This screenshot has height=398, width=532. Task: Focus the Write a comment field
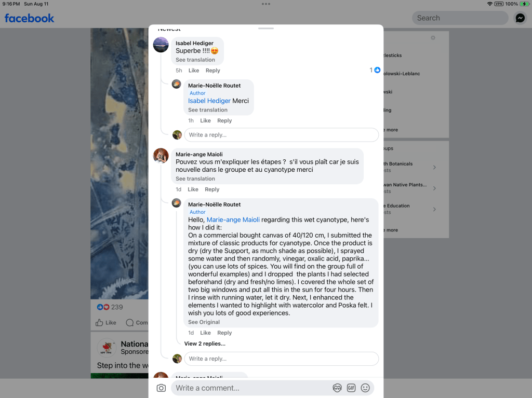[251, 388]
